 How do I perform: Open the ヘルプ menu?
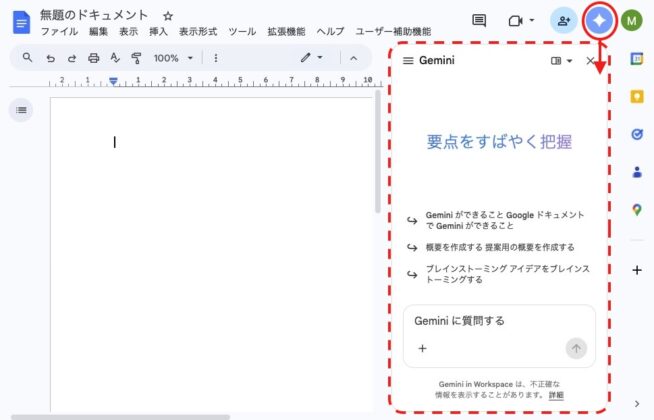(330, 32)
